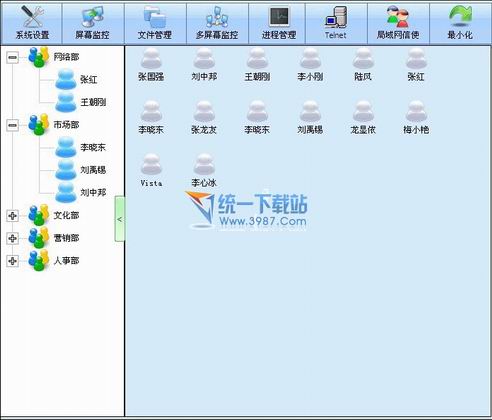
Task: Select blue user 刘禹锡 under 市场部 in tree
Action: [81, 170]
